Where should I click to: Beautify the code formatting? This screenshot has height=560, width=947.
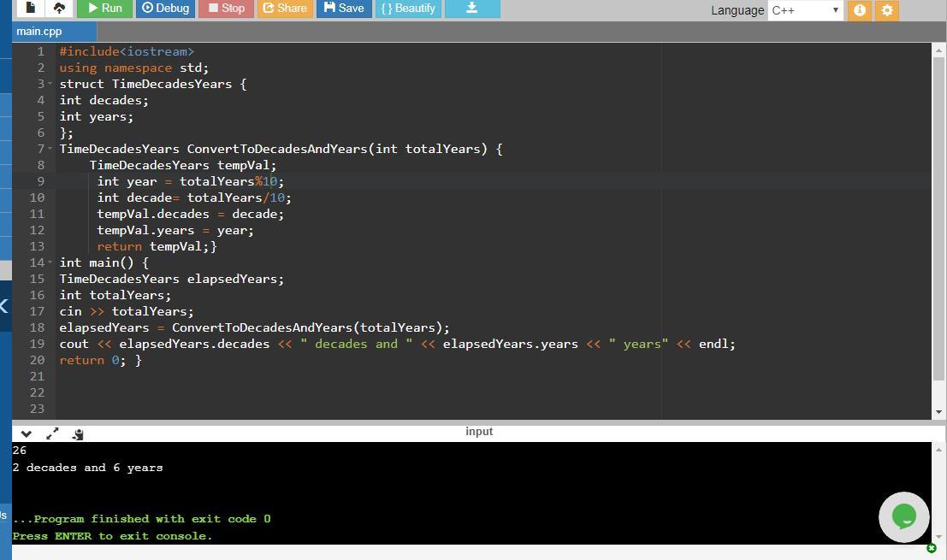pyautogui.click(x=408, y=9)
